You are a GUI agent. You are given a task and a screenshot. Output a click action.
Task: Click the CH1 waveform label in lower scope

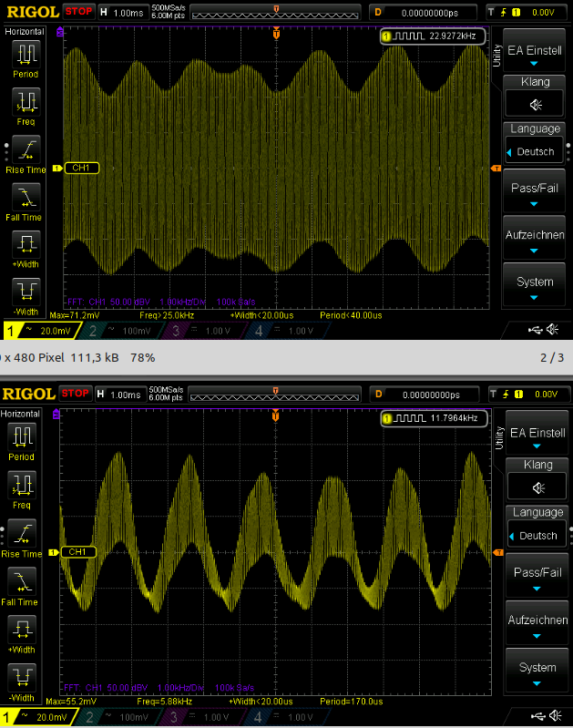[77, 552]
